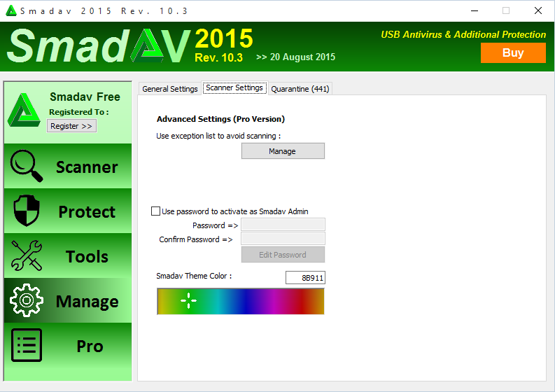Click the crosshair marker on the color bar
This screenshot has height=392, width=555.
(x=189, y=300)
